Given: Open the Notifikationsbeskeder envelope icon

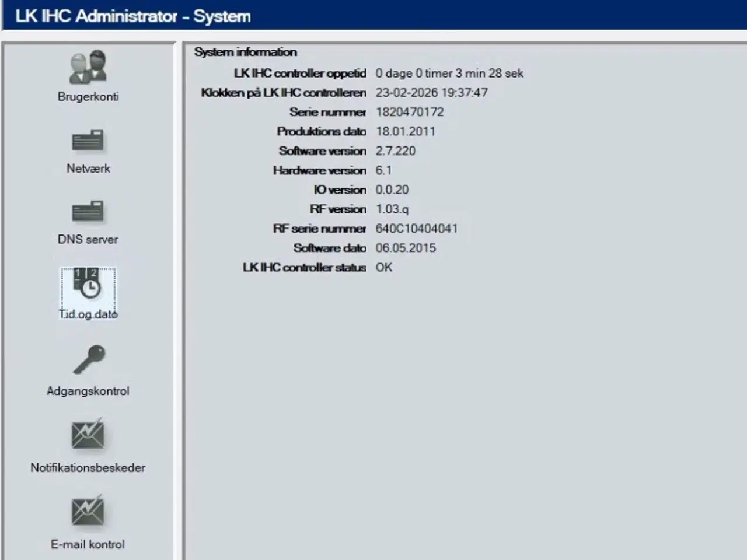Looking at the screenshot, I should tap(88, 435).
